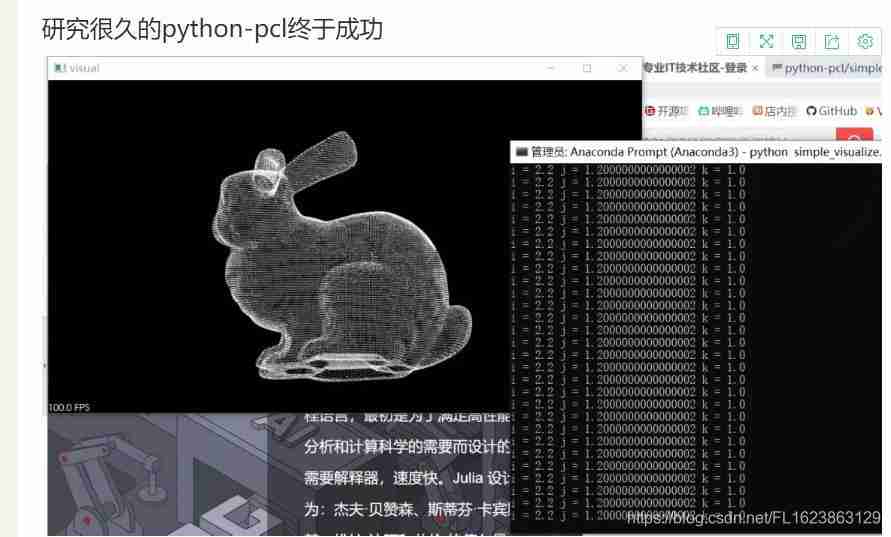Click the Anaconda Prompt window title text
The height and width of the screenshot is (537, 891).
(706, 152)
